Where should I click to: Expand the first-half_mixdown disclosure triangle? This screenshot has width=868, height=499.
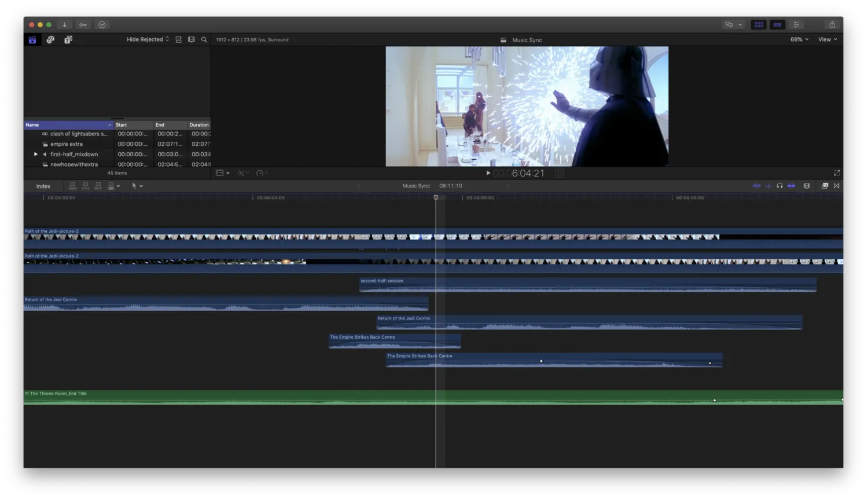point(36,155)
